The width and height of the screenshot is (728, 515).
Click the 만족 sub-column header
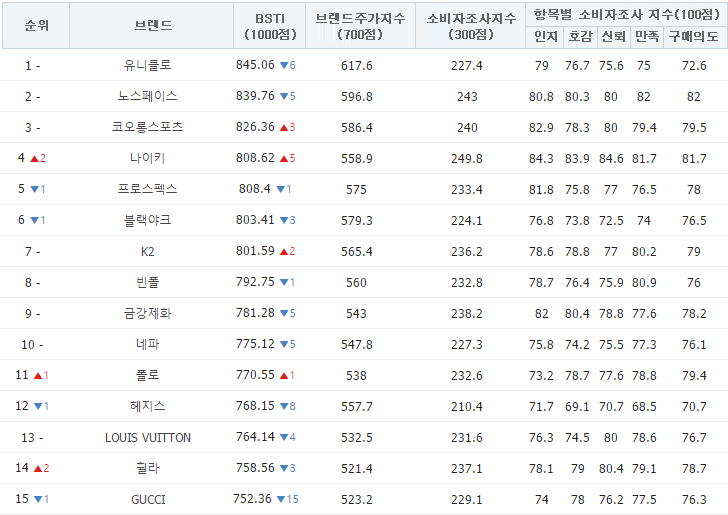tap(646, 37)
